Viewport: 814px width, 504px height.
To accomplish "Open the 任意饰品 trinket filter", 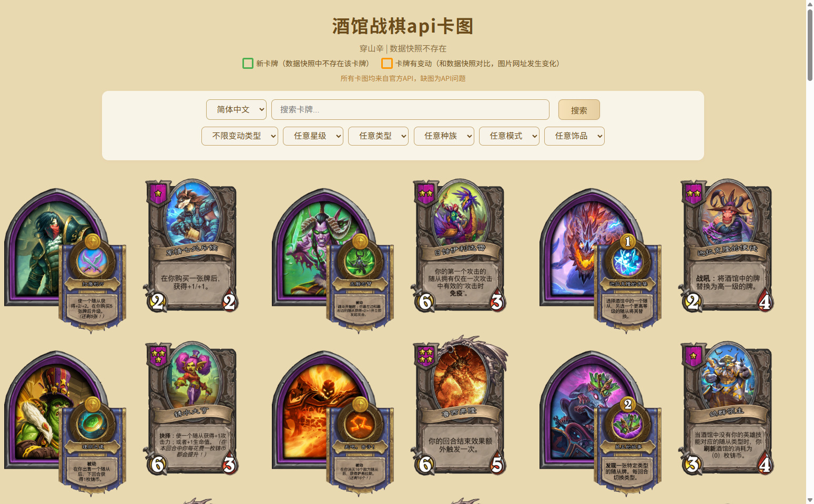I will 574,136.
